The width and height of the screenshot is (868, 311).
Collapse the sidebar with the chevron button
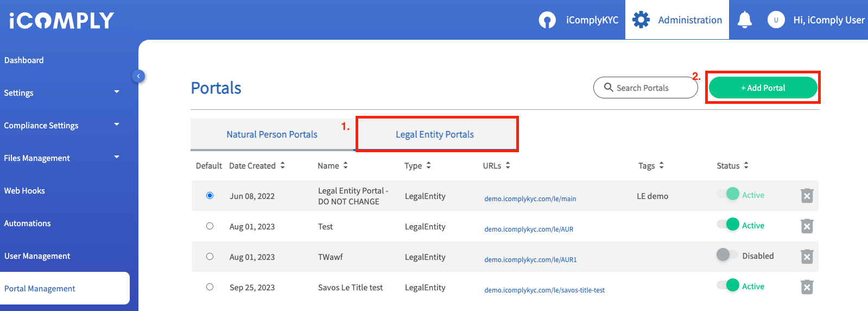[x=138, y=76]
